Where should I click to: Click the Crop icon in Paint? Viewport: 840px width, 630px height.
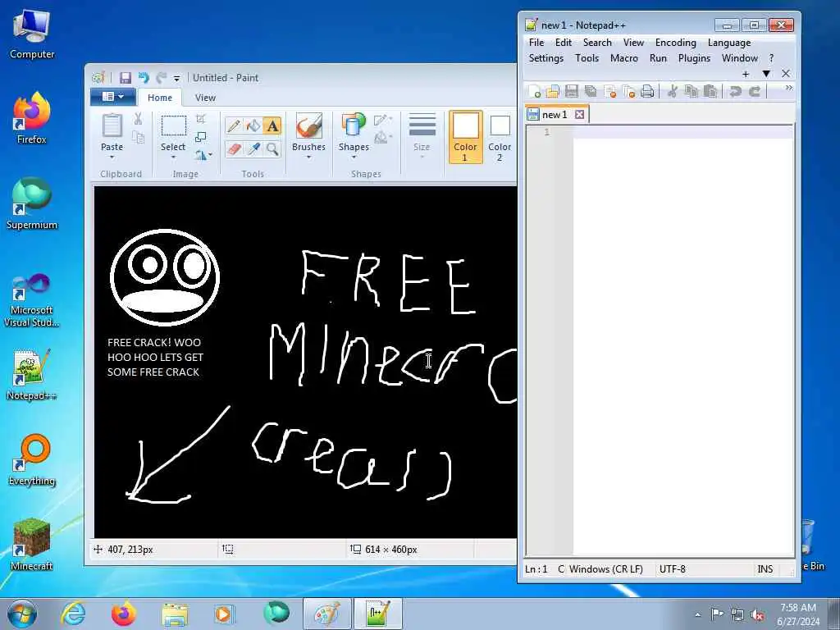coord(201,119)
